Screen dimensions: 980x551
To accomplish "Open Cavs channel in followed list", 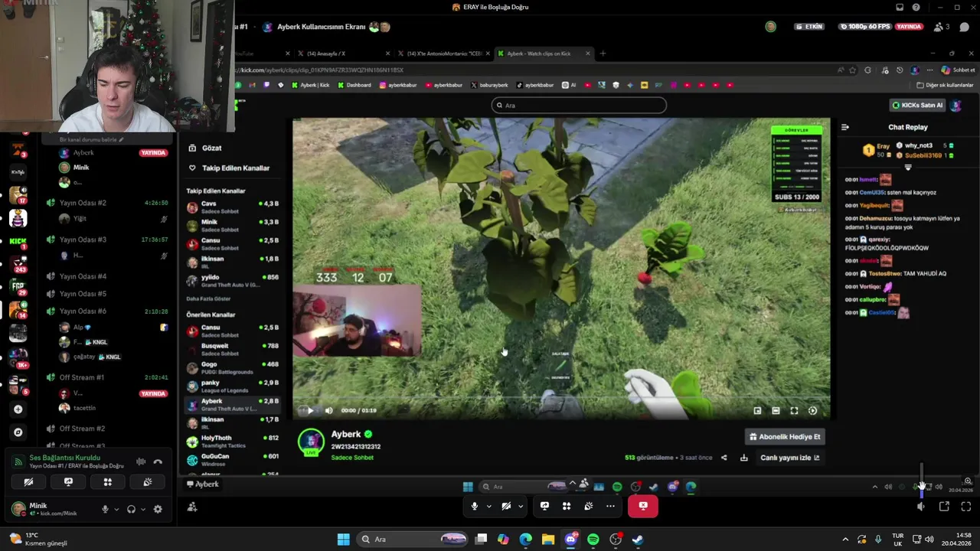I will coord(232,207).
